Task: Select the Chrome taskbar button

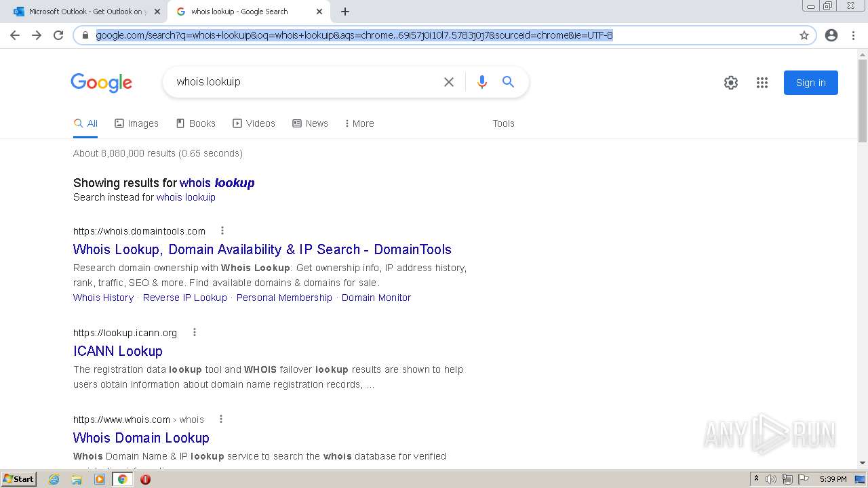Action: pos(122,479)
